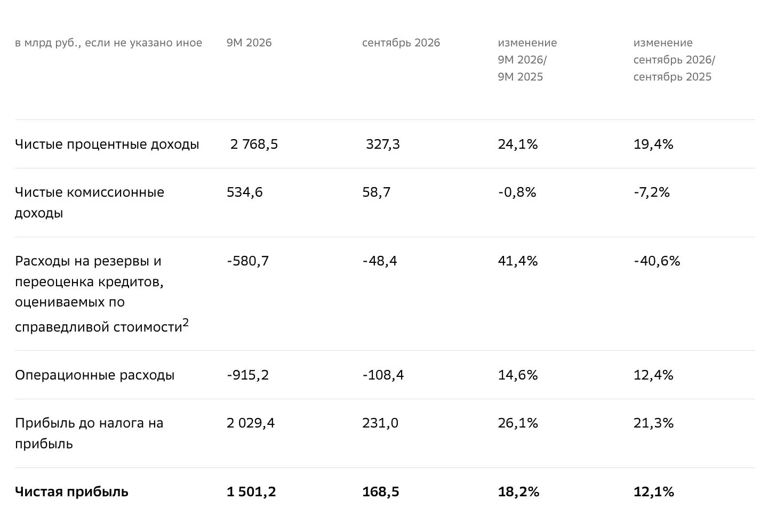Click the 21,3% cell
Screen dimensions: 784x532
point(654,423)
